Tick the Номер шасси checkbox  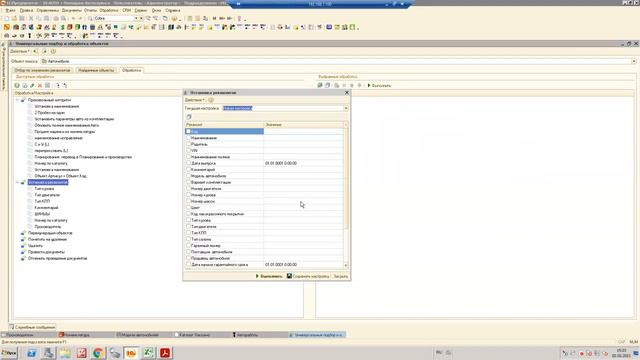point(188,201)
